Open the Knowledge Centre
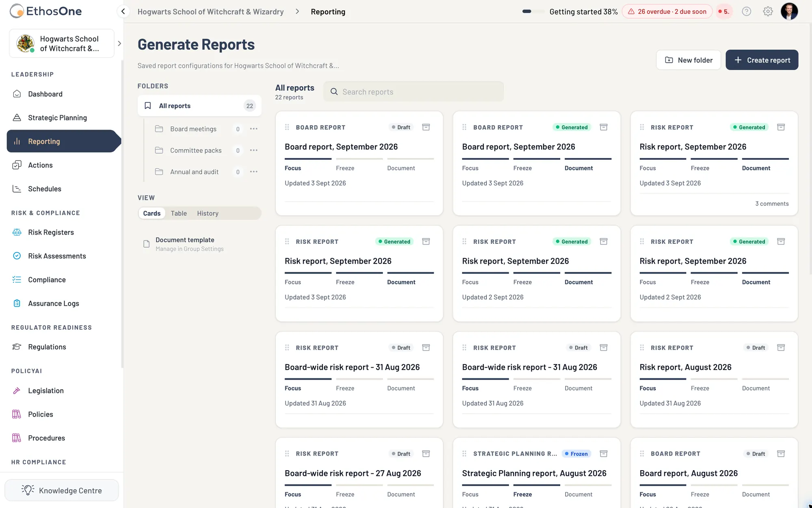Screen dimensions: 812x508 [x=62, y=491]
